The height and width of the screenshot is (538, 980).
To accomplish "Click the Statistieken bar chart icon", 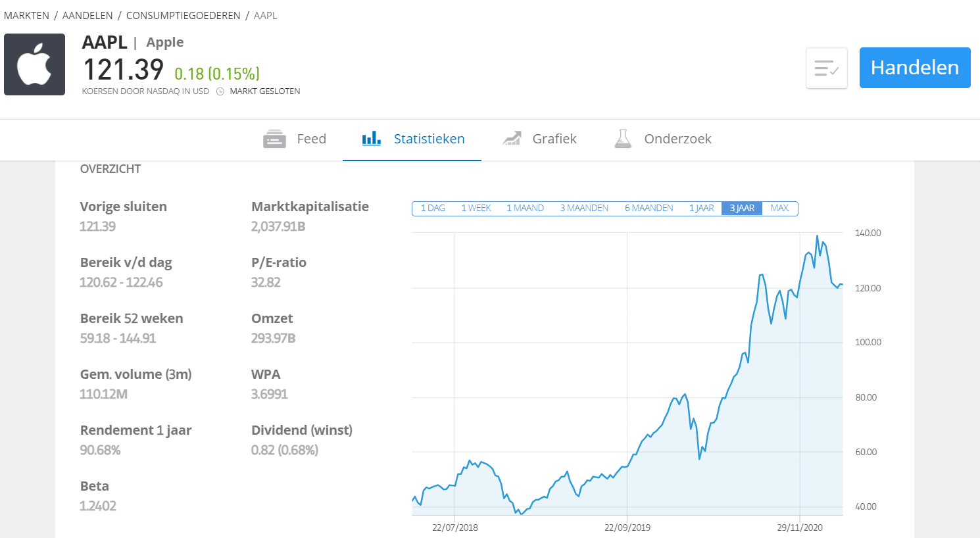I will coord(372,138).
